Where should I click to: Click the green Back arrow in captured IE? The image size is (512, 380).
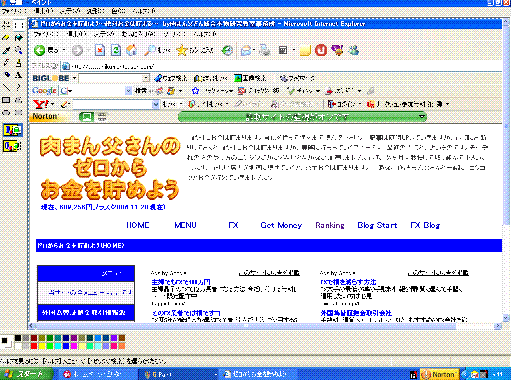[x=40, y=50]
